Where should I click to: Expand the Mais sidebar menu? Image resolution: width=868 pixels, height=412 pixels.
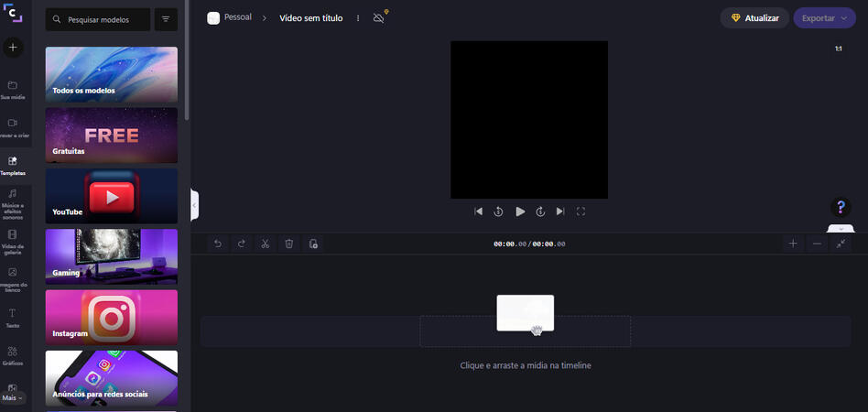(x=13, y=398)
